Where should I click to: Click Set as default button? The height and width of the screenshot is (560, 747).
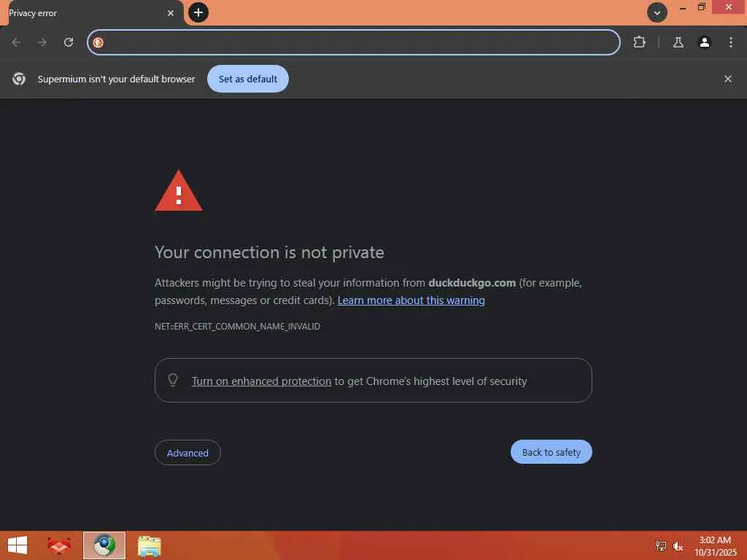click(248, 79)
